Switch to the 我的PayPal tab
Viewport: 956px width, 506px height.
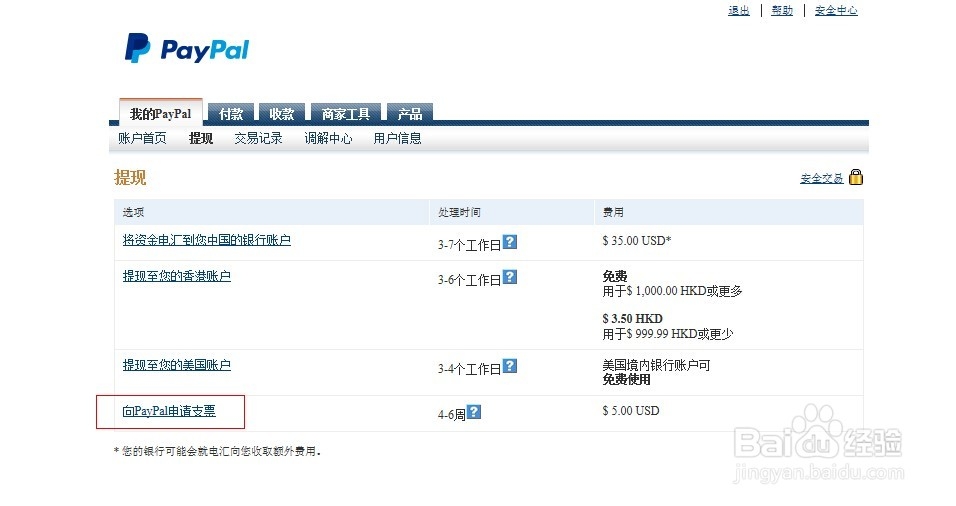point(161,113)
